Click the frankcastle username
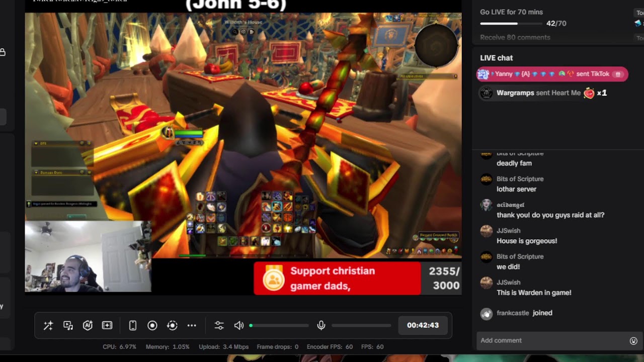Image resolution: width=644 pixels, height=362 pixels. coord(513,313)
